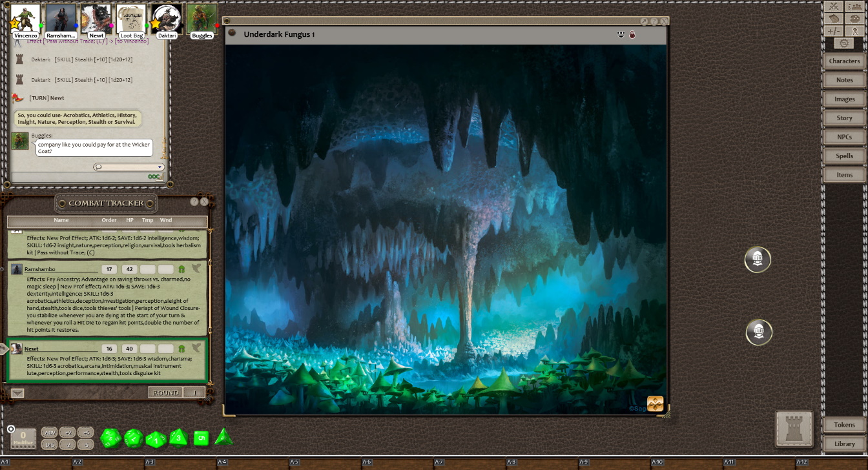The height and width of the screenshot is (470, 868).
Task: Open the Effects figure icon
Action: coord(855,31)
